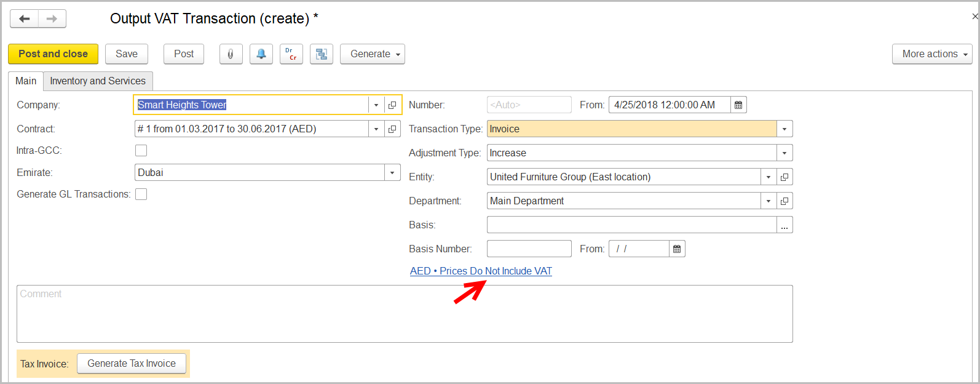
Task: Click the Number field
Action: coord(529,105)
